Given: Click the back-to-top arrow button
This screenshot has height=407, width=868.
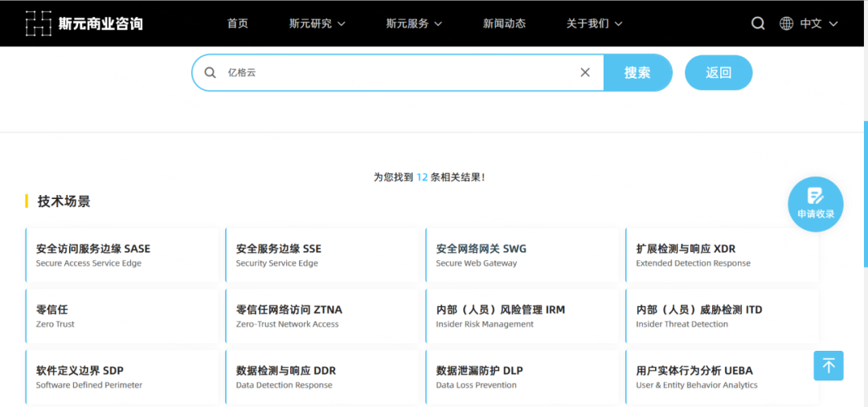Looking at the screenshot, I should pyautogui.click(x=829, y=365).
